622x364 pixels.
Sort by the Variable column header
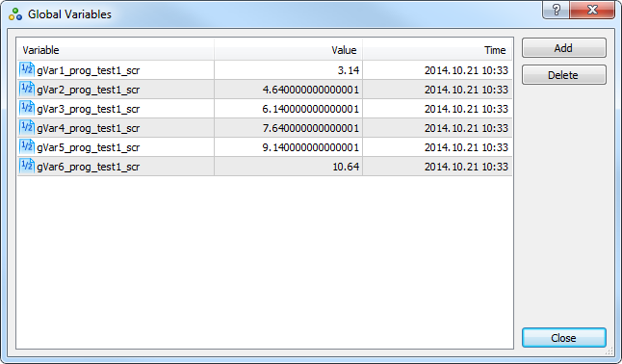click(116, 50)
